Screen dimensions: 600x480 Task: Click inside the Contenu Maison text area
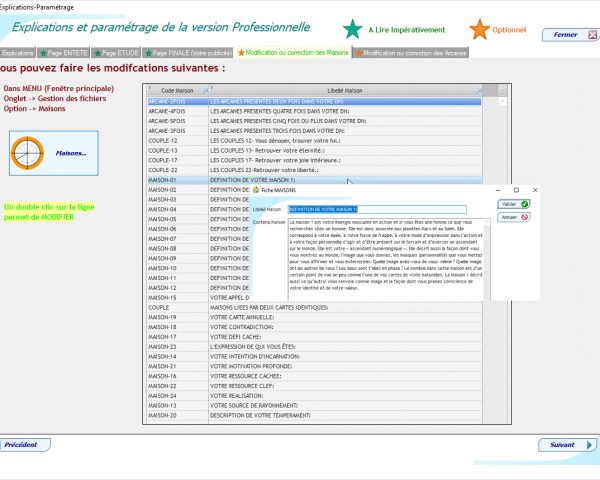[386, 260]
